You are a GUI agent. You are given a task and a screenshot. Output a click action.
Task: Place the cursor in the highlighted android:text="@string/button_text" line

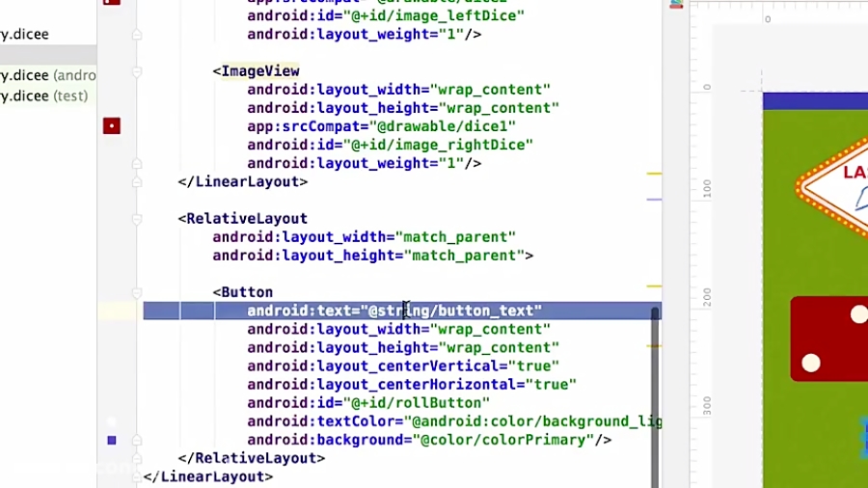(x=394, y=311)
